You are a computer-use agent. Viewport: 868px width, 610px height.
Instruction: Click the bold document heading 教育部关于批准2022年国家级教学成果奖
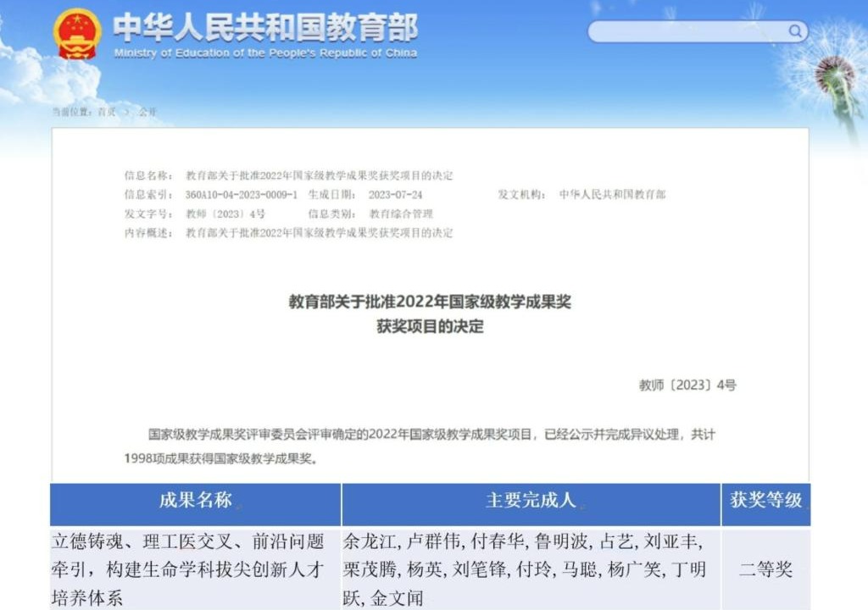pyautogui.click(x=430, y=302)
